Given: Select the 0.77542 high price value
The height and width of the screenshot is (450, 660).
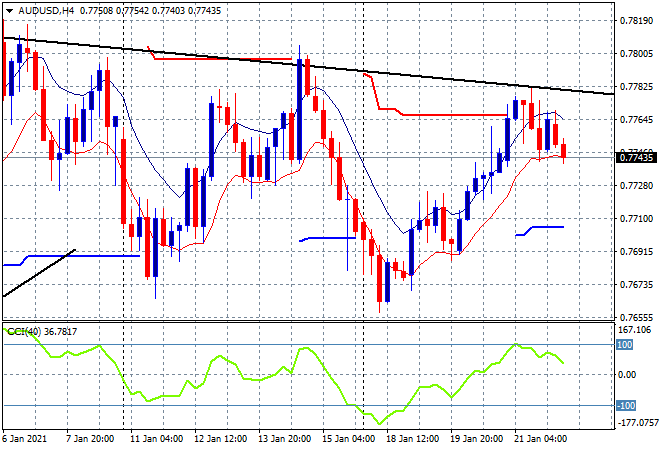Looking at the screenshot, I should (132, 11).
